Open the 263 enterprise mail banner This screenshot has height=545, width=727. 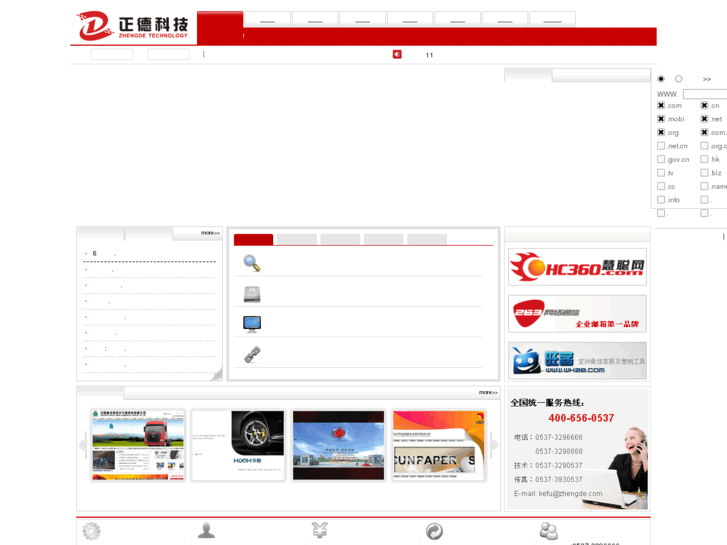[577, 314]
